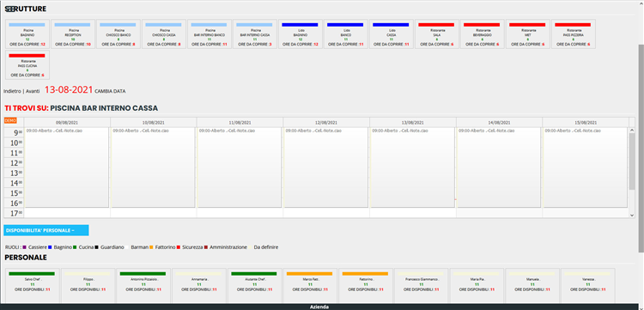Screen dimensions: 644x310
Task: Select the Ristorante Pass Cucina card
Action: click(27, 65)
